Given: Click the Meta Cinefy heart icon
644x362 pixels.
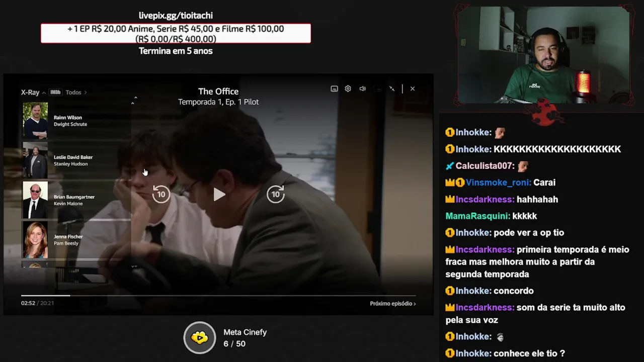Looking at the screenshot, I should (x=200, y=338).
